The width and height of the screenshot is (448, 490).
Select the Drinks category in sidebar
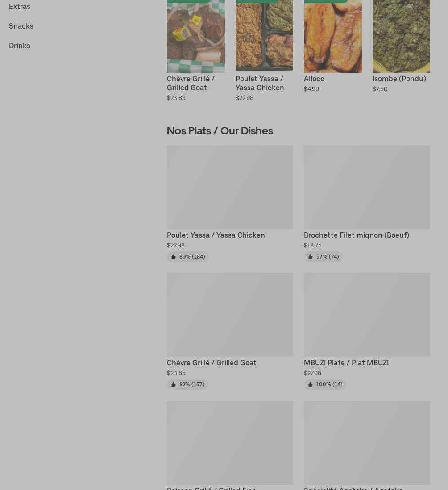[x=20, y=46]
